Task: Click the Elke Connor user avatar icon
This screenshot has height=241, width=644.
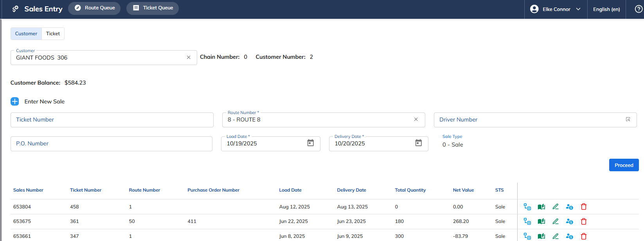Action: (x=534, y=9)
